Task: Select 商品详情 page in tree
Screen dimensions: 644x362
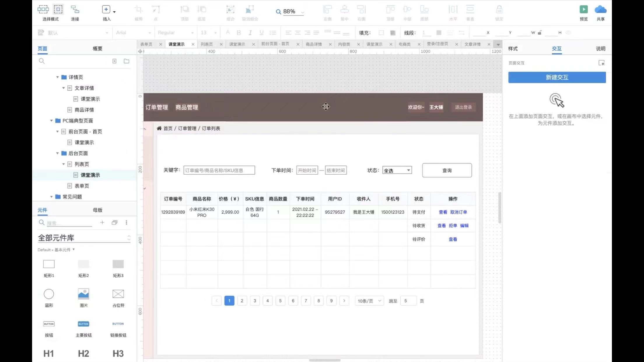Action: pyautogui.click(x=84, y=110)
